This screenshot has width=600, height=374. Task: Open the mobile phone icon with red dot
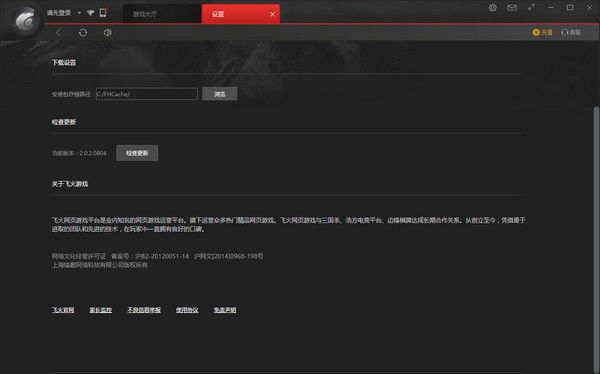point(103,13)
